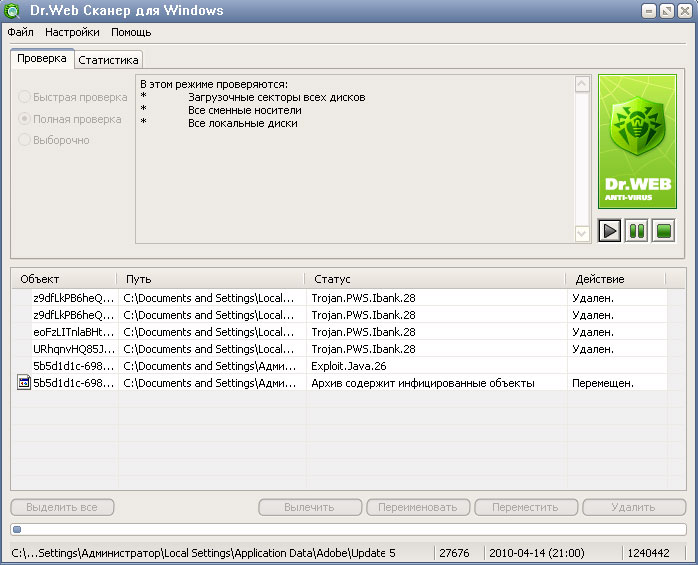Click the Dr.WEB Anti-virus logo banner

pos(637,142)
